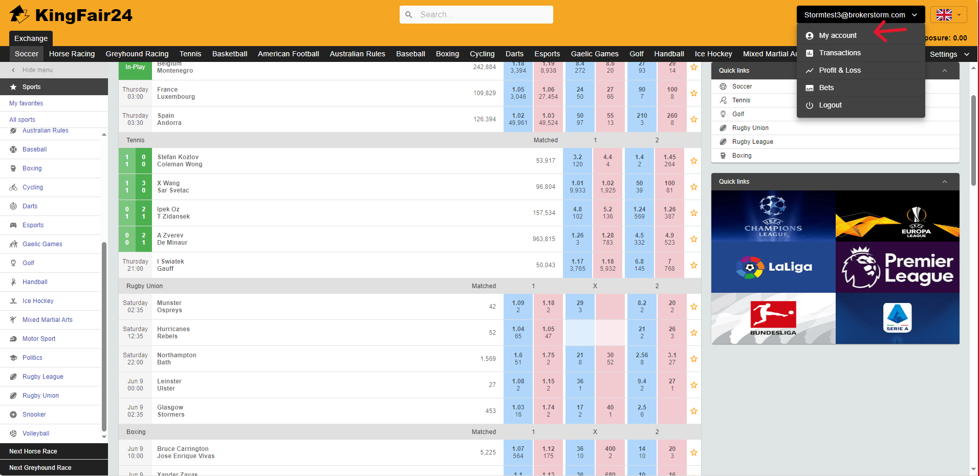
Task: Open the language flag dropdown
Action: [949, 15]
